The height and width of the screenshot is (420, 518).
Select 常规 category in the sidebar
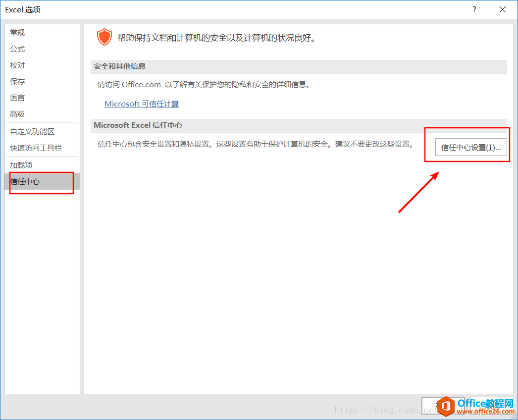(x=17, y=32)
